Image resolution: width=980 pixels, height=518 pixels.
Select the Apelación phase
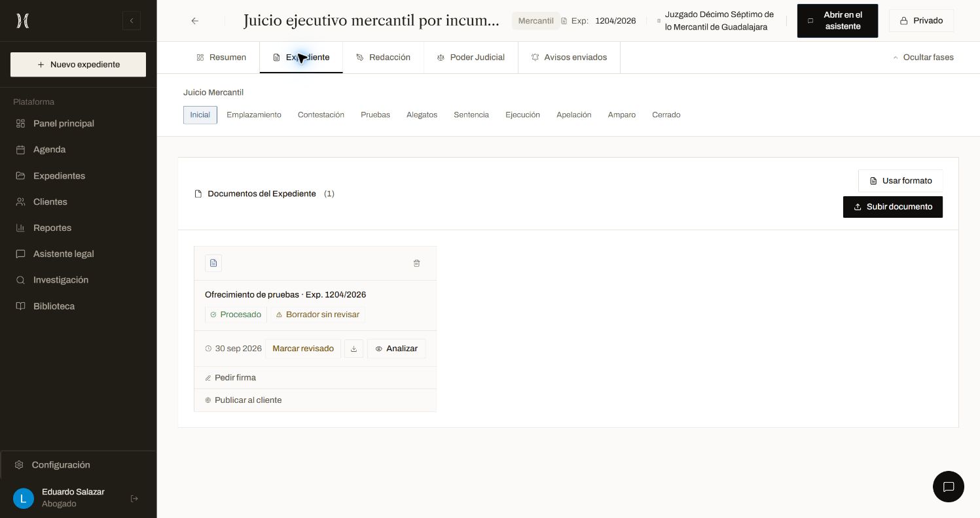pyautogui.click(x=574, y=115)
